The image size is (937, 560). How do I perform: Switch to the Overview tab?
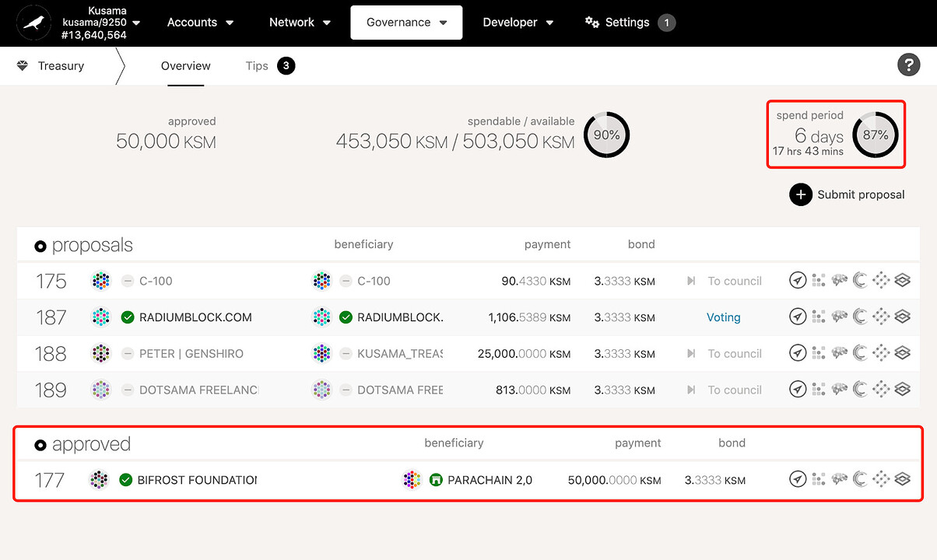coord(186,66)
